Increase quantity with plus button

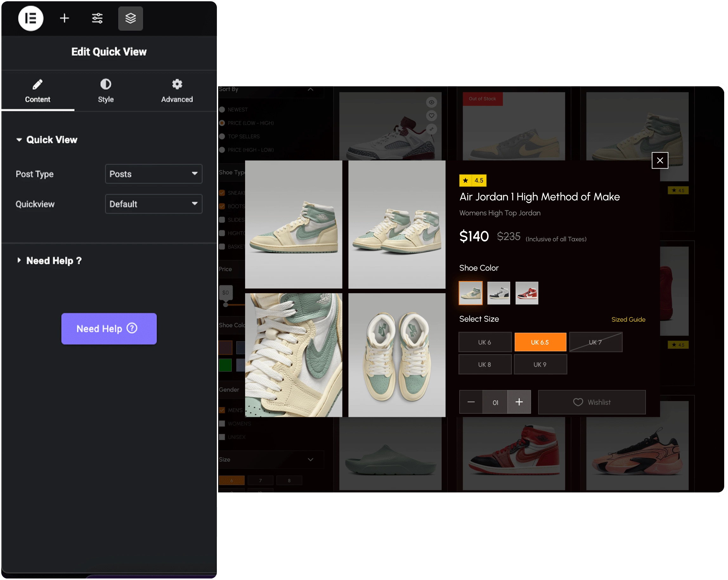[x=519, y=402]
